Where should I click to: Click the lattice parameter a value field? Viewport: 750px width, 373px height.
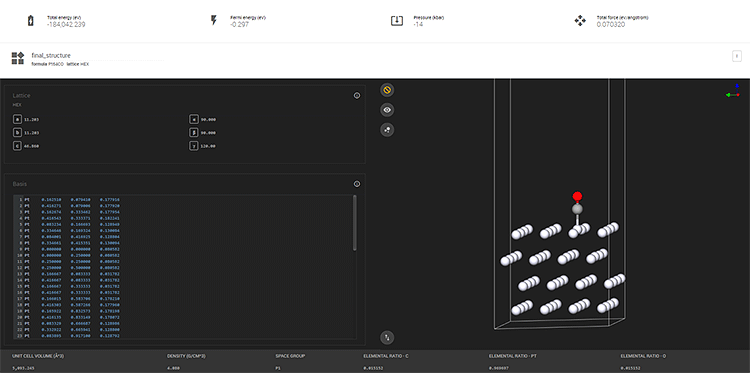(x=32, y=120)
